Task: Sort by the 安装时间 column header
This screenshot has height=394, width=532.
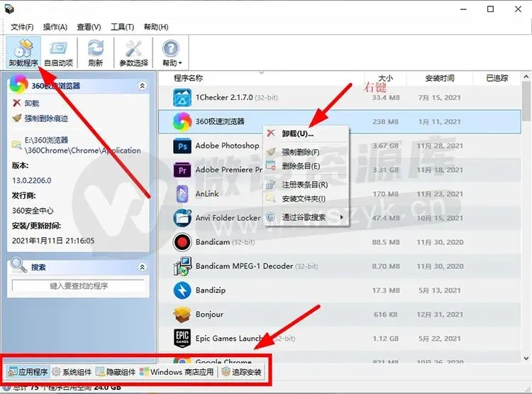Action: coord(440,78)
